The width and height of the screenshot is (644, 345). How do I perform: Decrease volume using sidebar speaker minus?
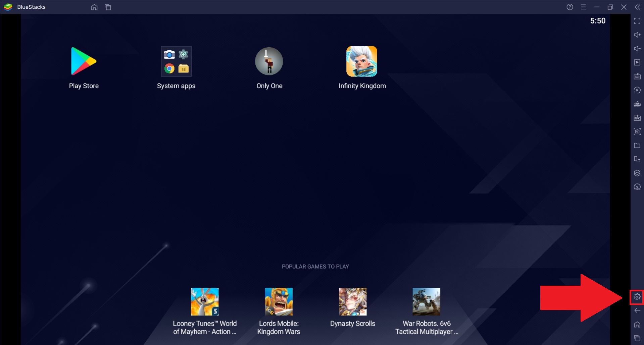tap(637, 49)
